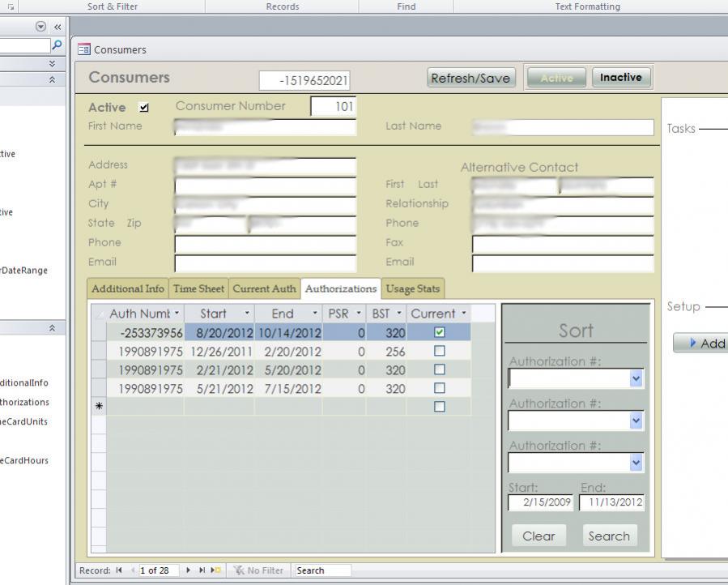
Task: Open the first Authorization # dropdown
Action: click(x=636, y=378)
